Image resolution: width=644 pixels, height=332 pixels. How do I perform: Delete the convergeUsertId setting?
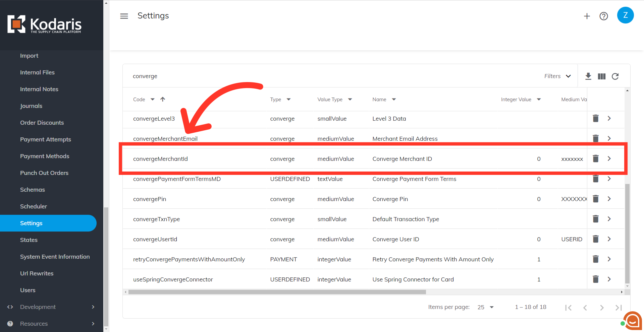tap(596, 239)
